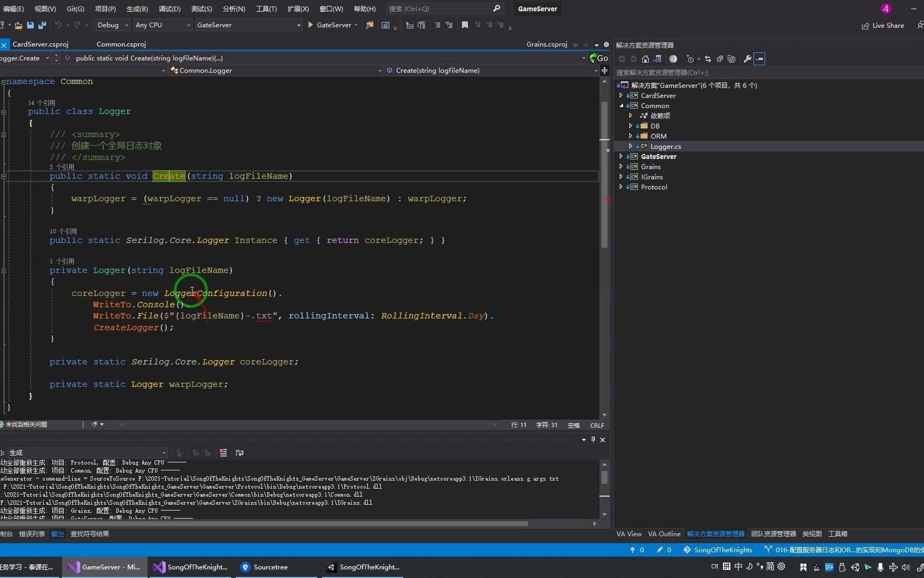Viewport: 924px width, 578px height.
Task: Click the Live Share button
Action: coord(883,26)
